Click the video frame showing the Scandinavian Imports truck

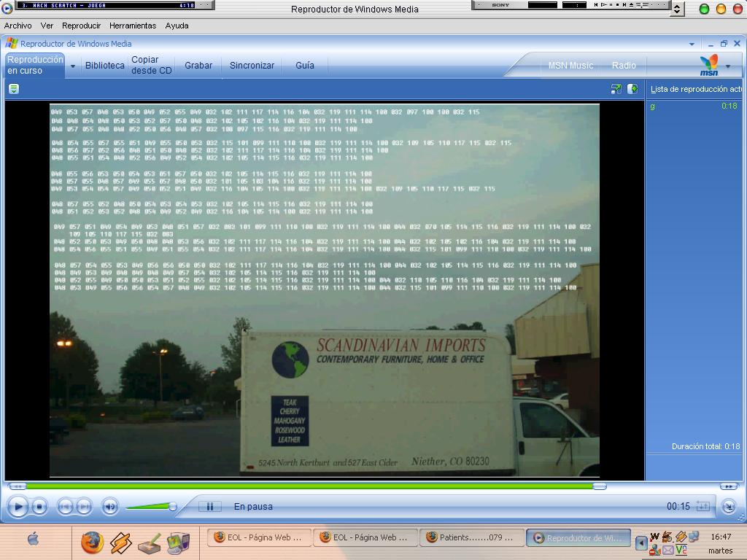pyautogui.click(x=325, y=290)
